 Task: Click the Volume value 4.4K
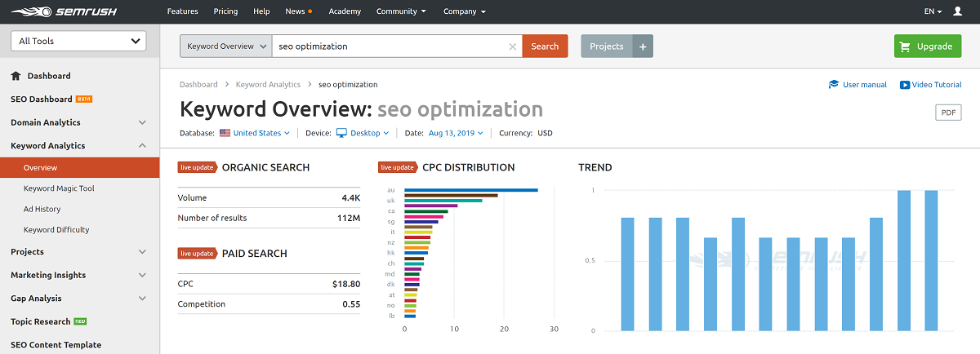[351, 197]
